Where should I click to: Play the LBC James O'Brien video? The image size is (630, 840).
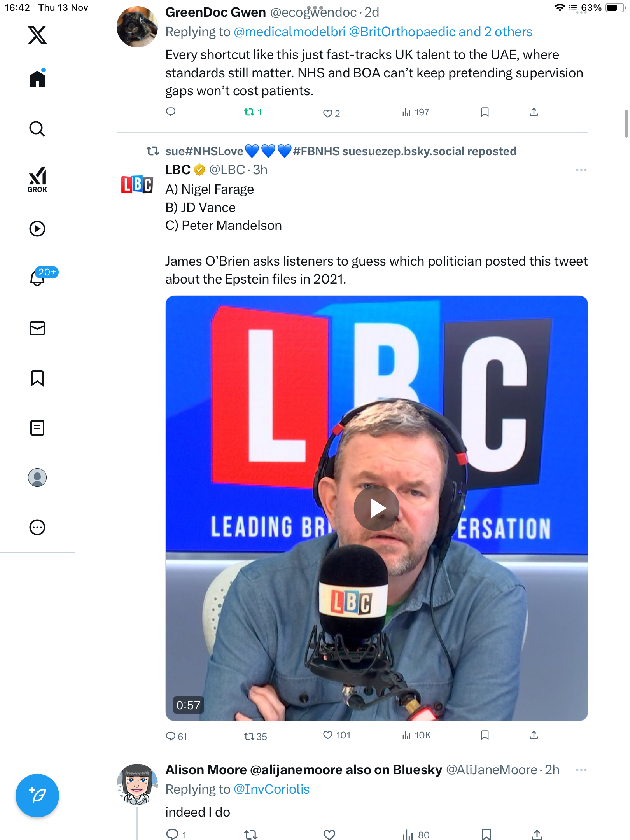(376, 508)
